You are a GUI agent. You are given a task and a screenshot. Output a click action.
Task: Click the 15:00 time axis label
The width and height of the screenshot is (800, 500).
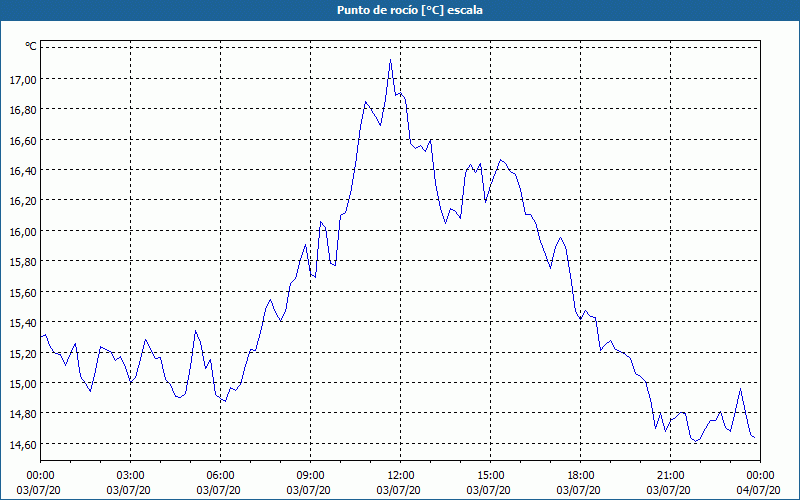click(x=490, y=476)
